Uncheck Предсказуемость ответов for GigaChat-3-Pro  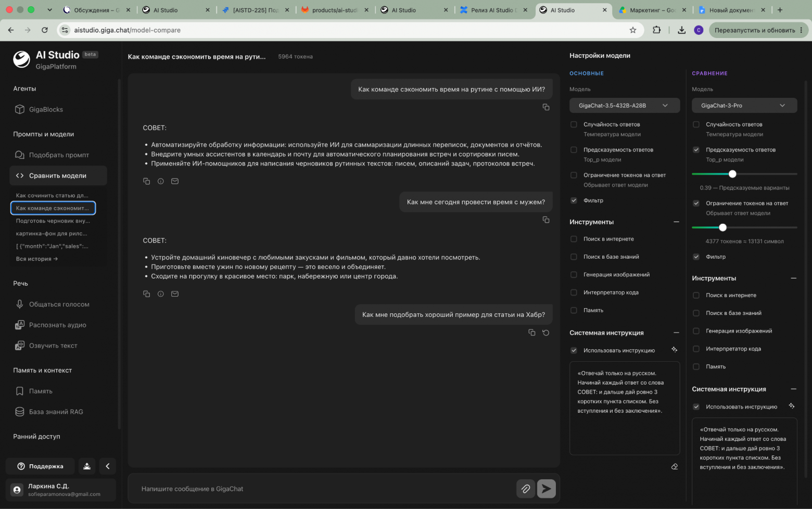point(696,150)
